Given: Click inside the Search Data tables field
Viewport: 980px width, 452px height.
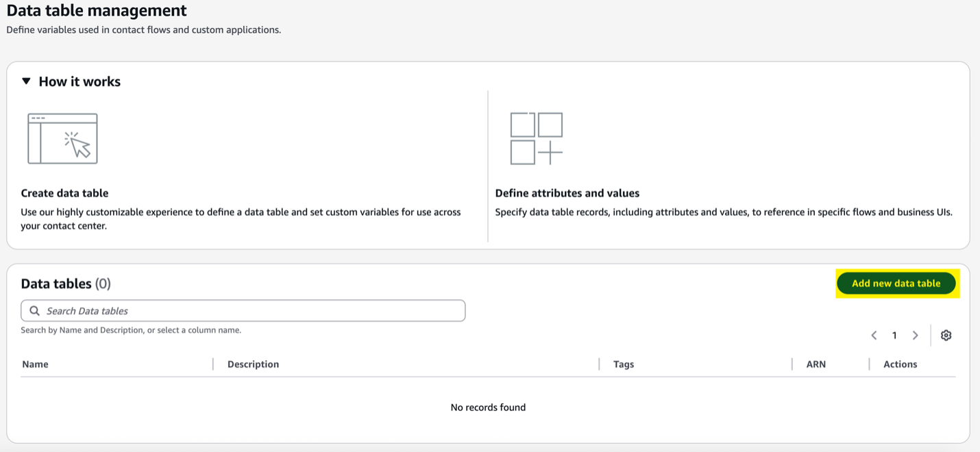Looking at the screenshot, I should 243,310.
